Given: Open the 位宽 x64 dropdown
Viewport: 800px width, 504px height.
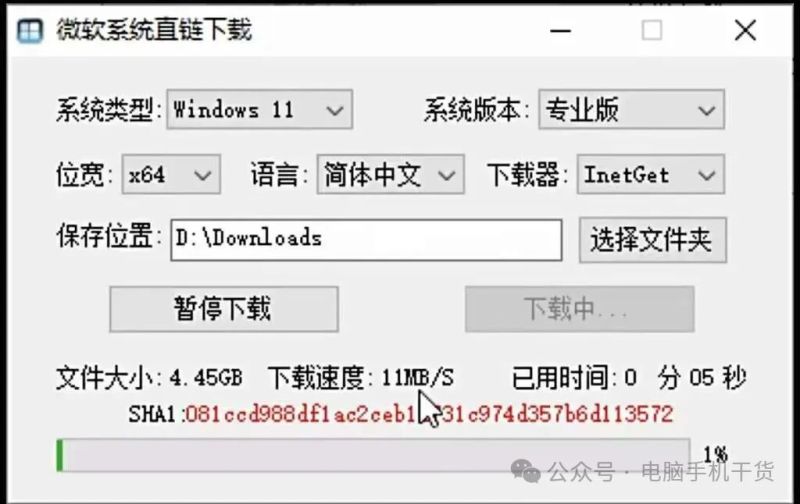Looking at the screenshot, I should coord(171,175).
